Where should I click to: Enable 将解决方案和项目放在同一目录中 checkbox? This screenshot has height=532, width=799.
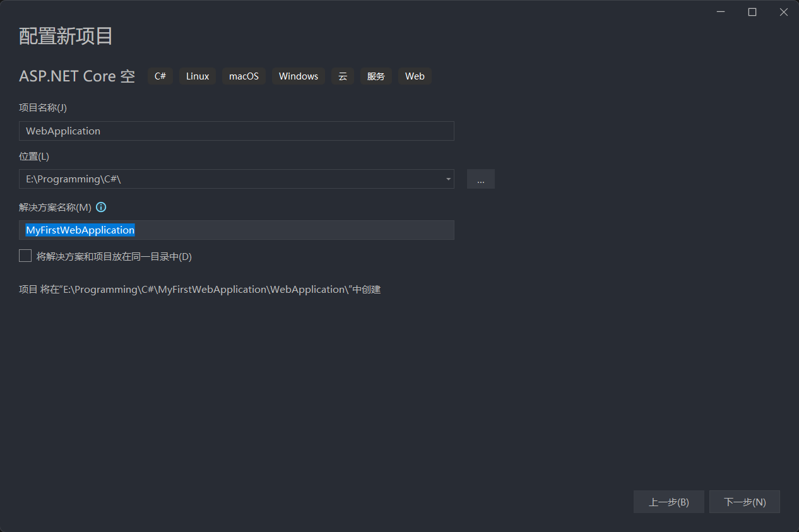(25, 256)
